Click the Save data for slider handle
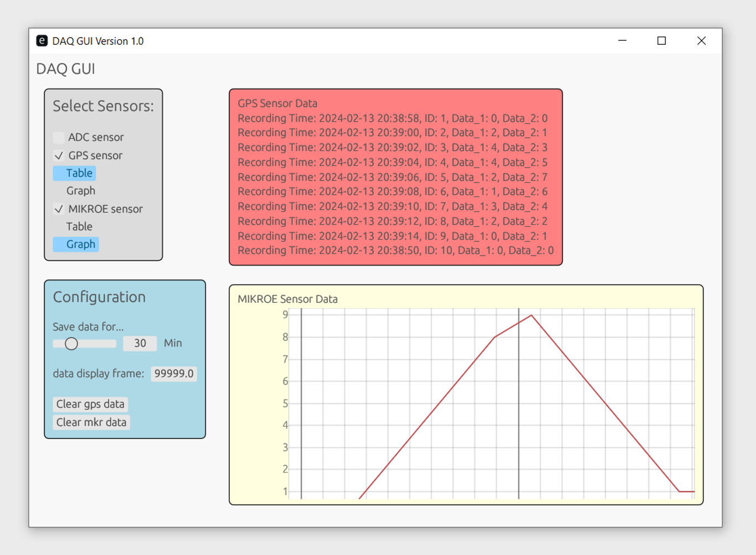This screenshot has height=555, width=756. point(71,344)
